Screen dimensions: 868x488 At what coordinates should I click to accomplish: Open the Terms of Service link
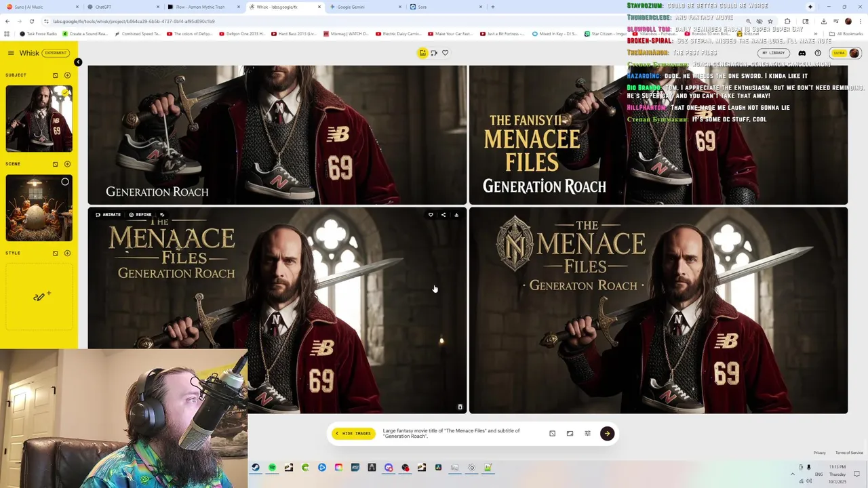pos(849,453)
